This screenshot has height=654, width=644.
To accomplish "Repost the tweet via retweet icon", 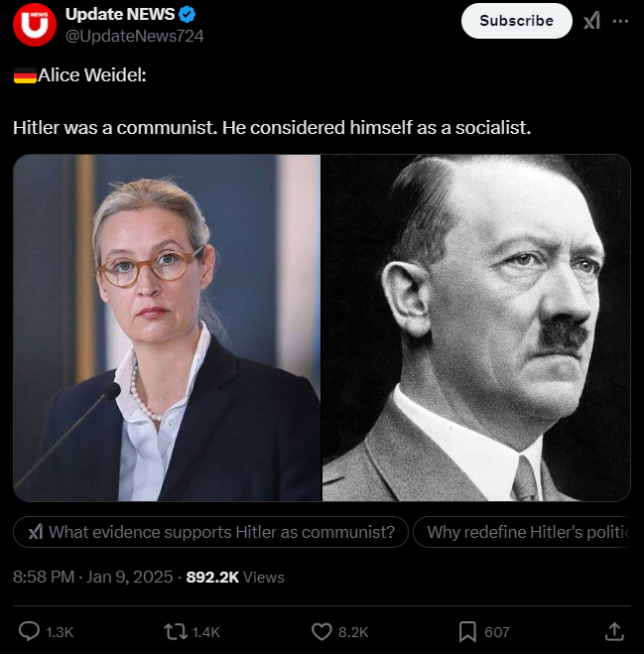I will click(176, 631).
